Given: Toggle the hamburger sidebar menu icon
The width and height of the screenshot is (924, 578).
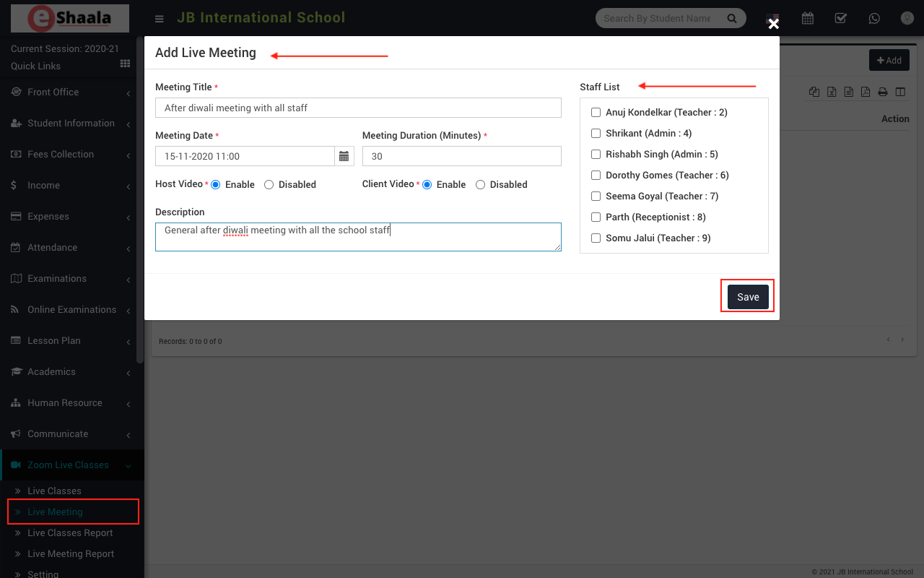Looking at the screenshot, I should [160, 19].
